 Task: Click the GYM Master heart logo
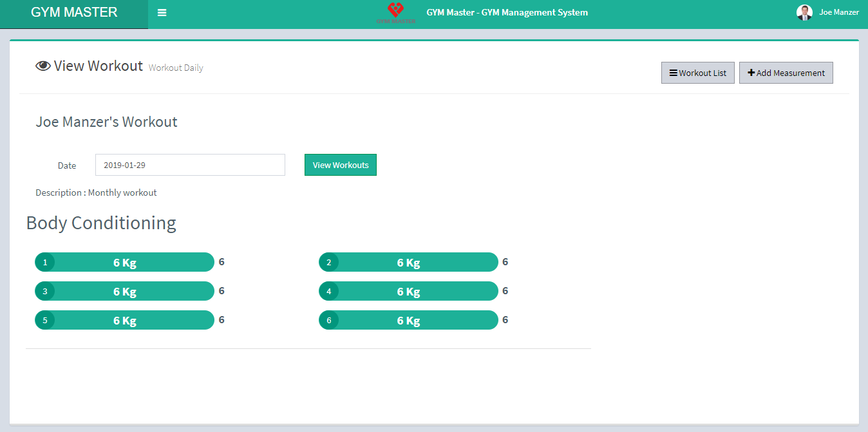[395, 12]
